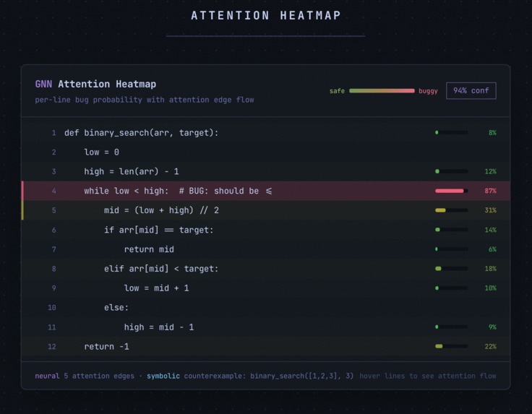Select line 7 return mid
The width and height of the screenshot is (532, 414).
pos(266,249)
